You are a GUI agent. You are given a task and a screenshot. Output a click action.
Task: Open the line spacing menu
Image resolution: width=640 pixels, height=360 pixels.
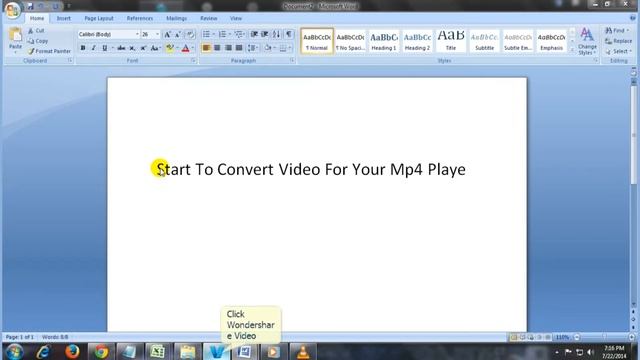click(253, 48)
